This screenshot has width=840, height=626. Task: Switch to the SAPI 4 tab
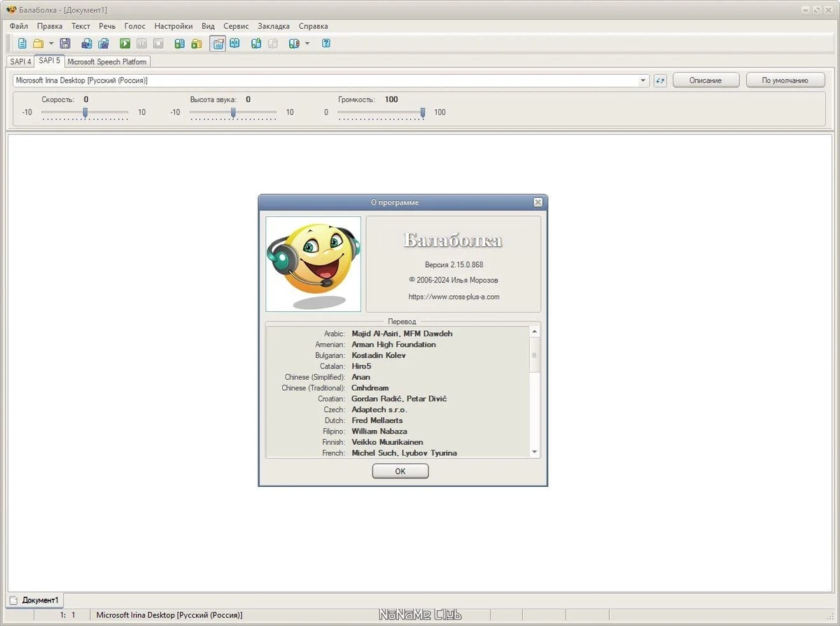(20, 62)
